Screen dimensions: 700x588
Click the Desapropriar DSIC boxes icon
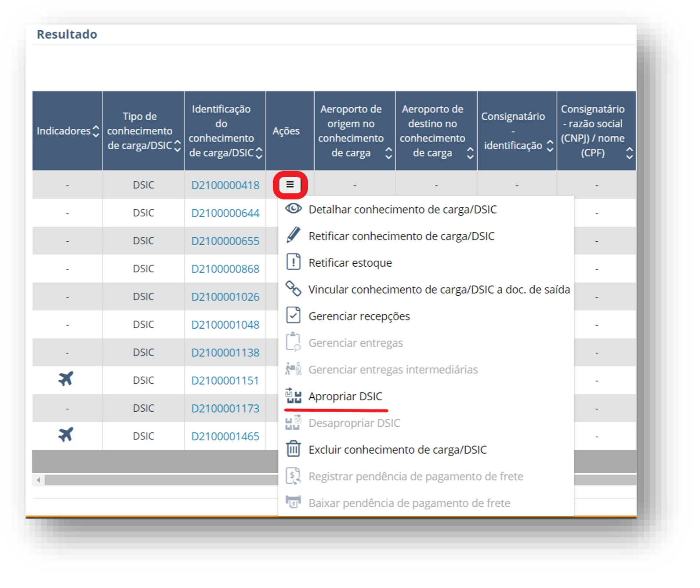click(x=294, y=422)
